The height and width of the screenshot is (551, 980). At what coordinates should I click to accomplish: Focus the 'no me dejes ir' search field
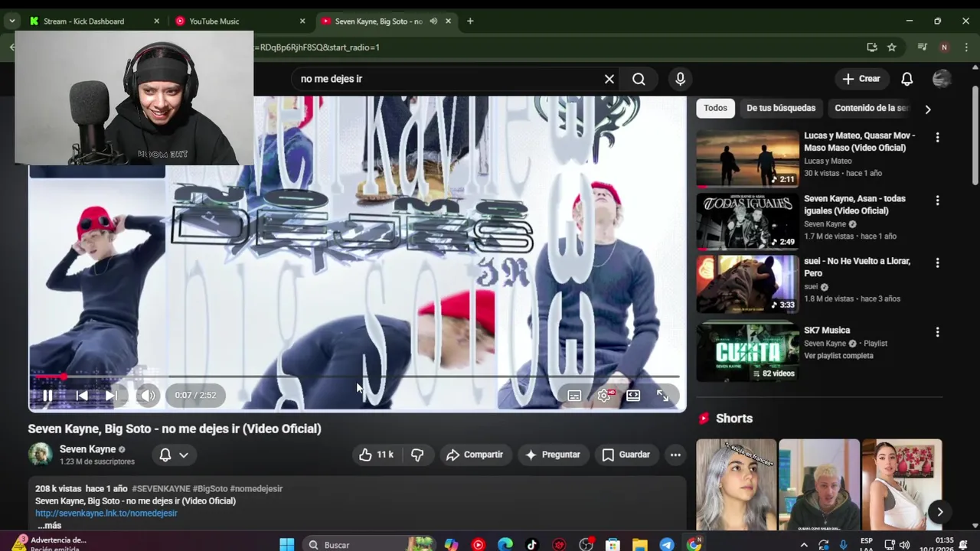pyautogui.click(x=448, y=79)
